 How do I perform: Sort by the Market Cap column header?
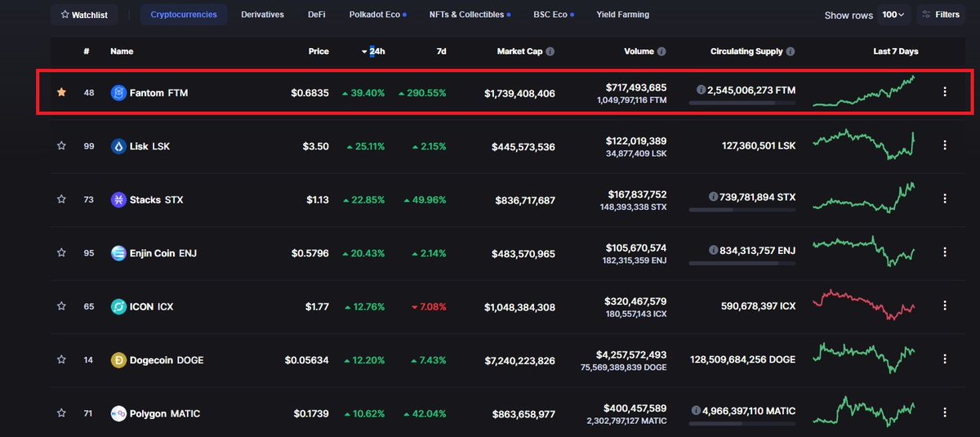pos(519,51)
